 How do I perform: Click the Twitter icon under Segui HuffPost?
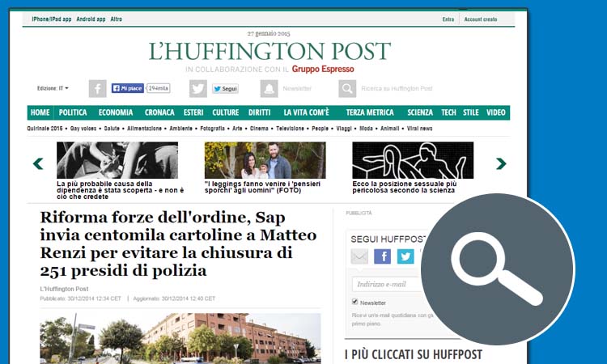coord(405,256)
